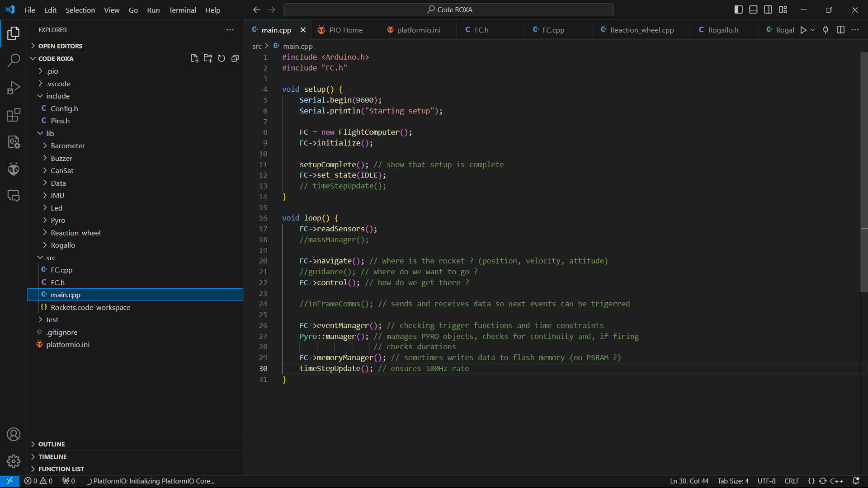Viewport: 868px width, 488px height.
Task: Refresh the explorer file tree
Action: point(222,58)
